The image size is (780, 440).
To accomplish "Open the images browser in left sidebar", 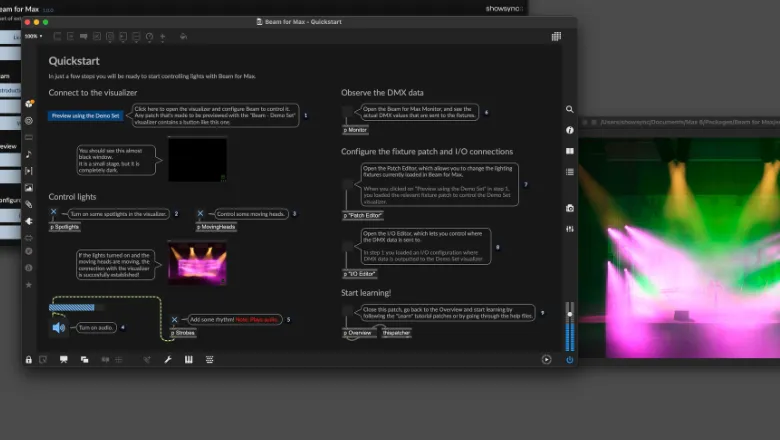I will (x=29, y=187).
